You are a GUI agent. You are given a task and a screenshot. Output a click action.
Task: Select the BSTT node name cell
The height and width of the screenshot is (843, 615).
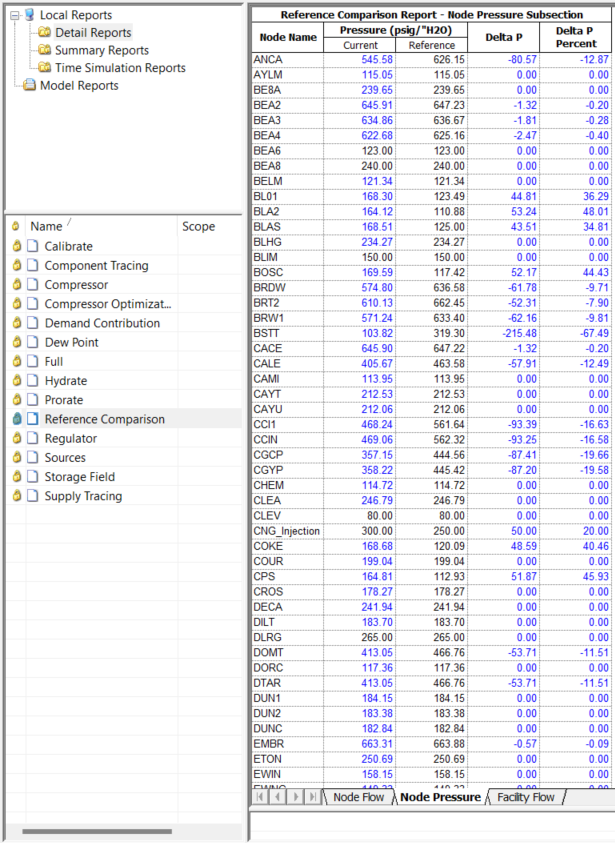pyautogui.click(x=288, y=333)
